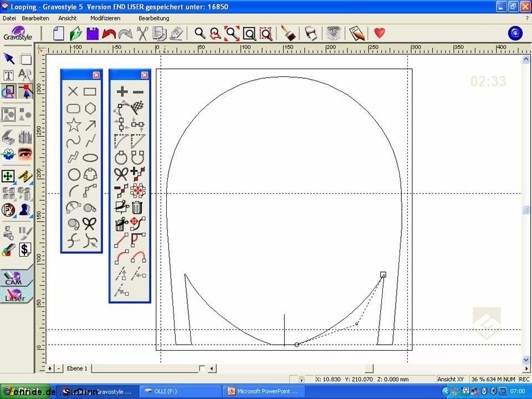Click the taskbar clock showing 07:00
Screen dimensions: 532x399
click(x=518, y=392)
